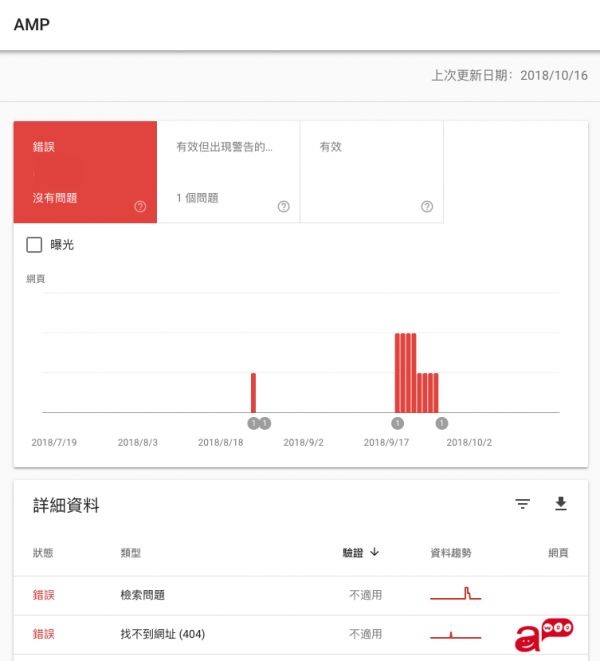Click the 上次更新日期 2018/10/16 text
The height and width of the screenshot is (661, 600).
pyautogui.click(x=509, y=75)
